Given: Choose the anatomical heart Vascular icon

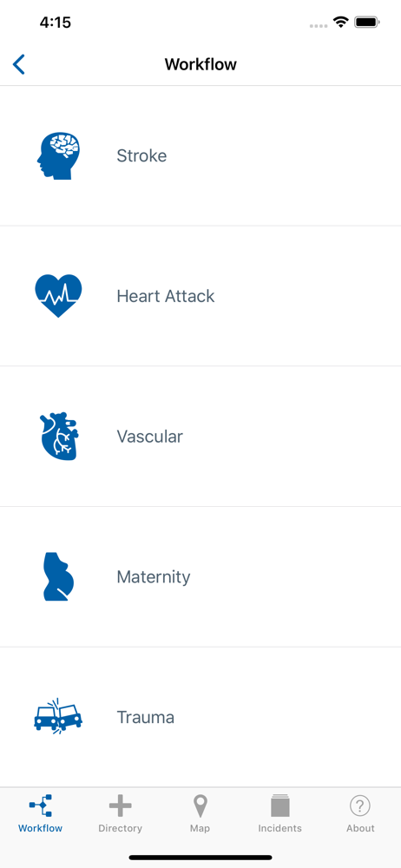Looking at the screenshot, I should pos(59,437).
